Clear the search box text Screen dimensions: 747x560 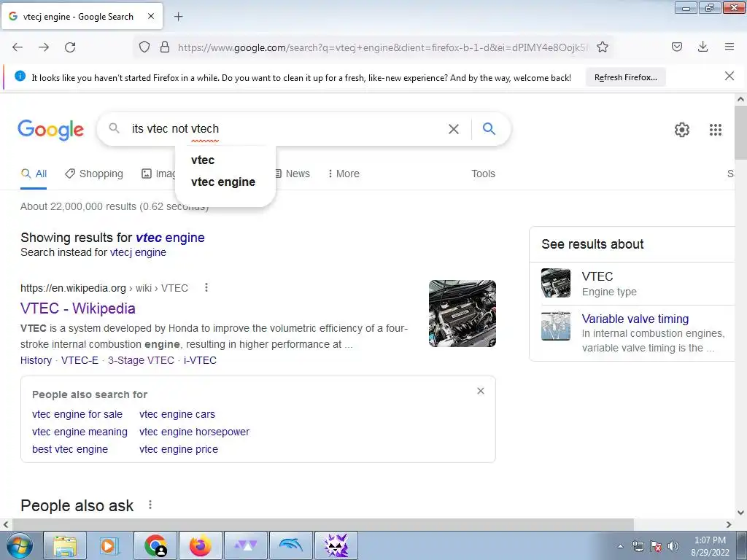click(x=454, y=129)
